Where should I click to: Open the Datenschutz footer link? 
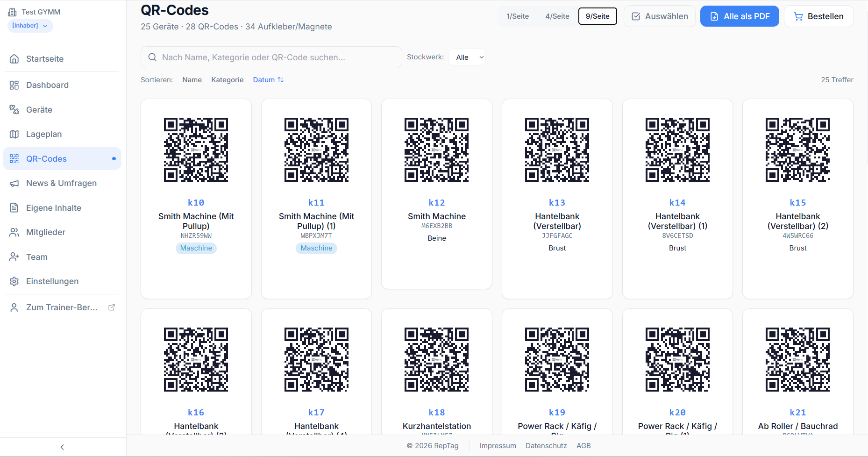(546, 446)
